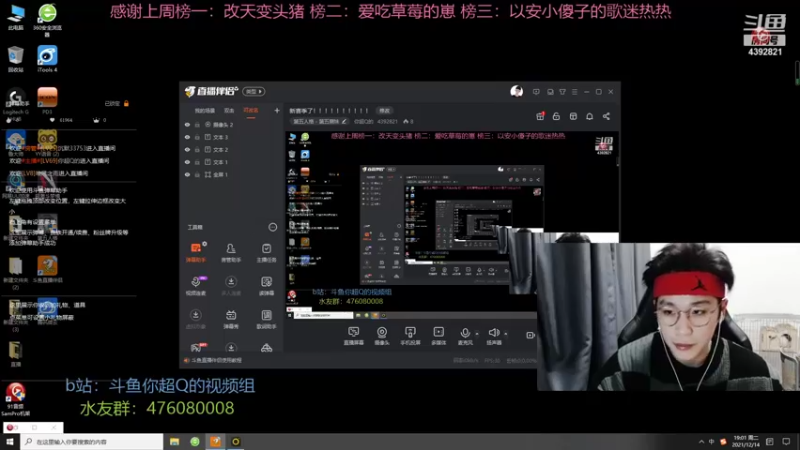Click the 虚拟形象 download icon in the toolbox
The image size is (800, 450).
tap(195, 315)
